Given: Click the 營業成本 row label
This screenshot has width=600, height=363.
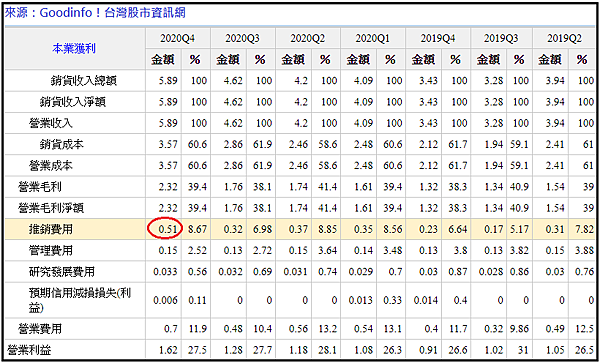Looking at the screenshot, I should [51, 166].
